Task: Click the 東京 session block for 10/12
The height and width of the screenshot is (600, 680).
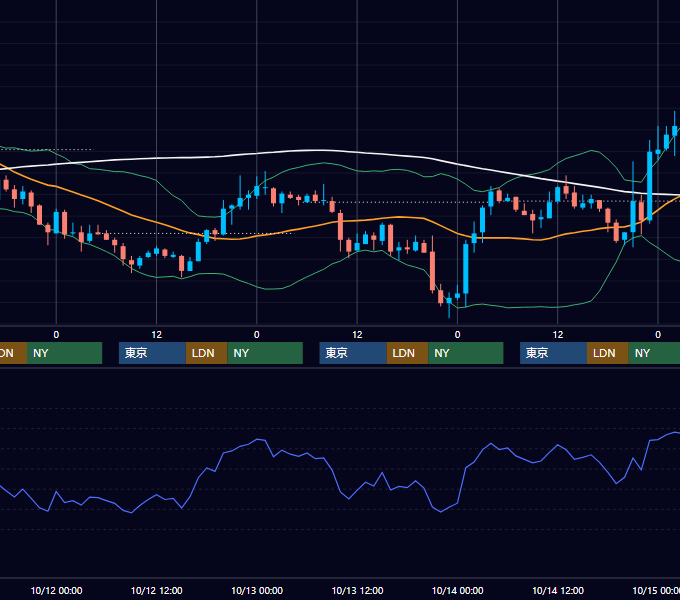Action: coord(152,353)
